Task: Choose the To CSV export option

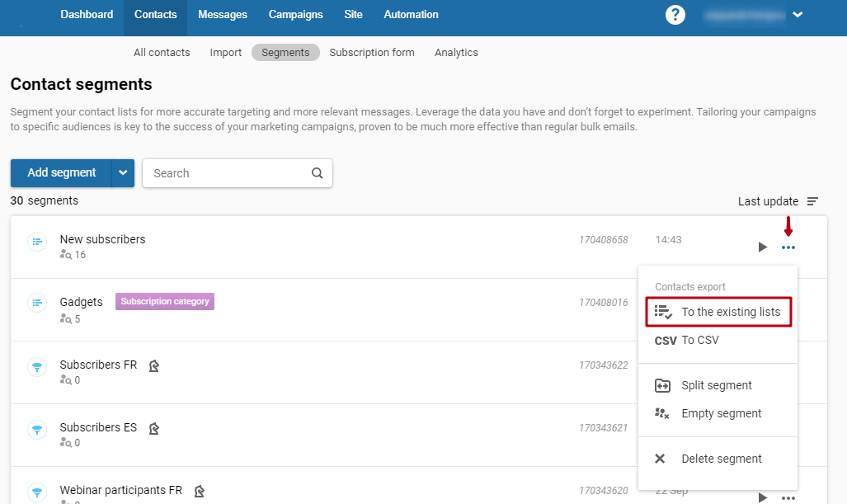Action: (x=718, y=341)
